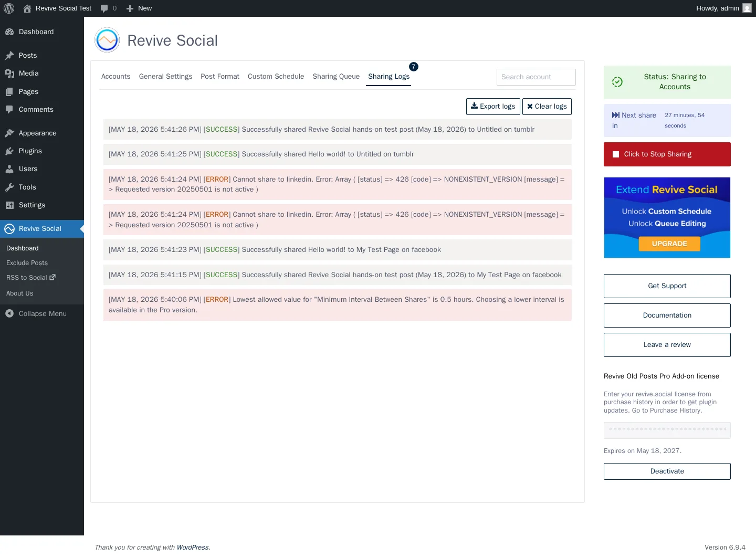Screen dimensions: 756x558
Task: Click the Revive Social sidebar icon
Action: pos(9,229)
